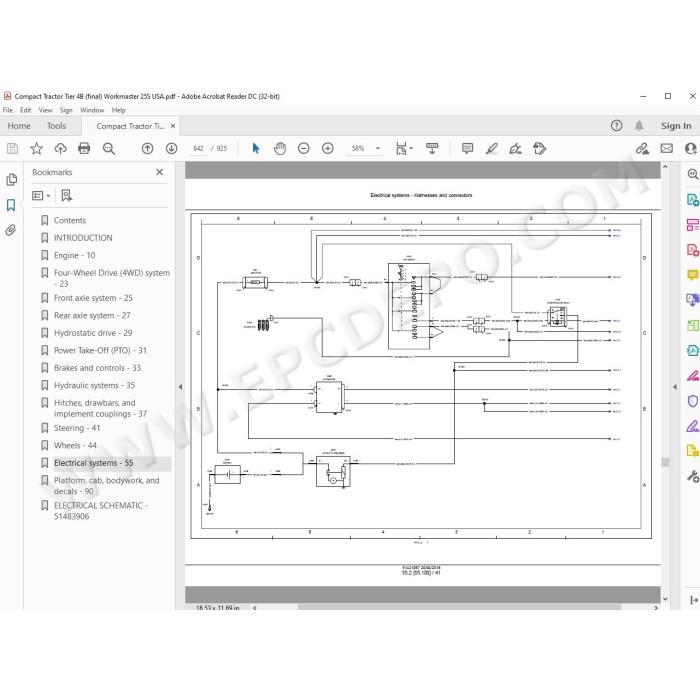The width and height of the screenshot is (700, 700).
Task: Click the page number input field
Action: point(198,148)
